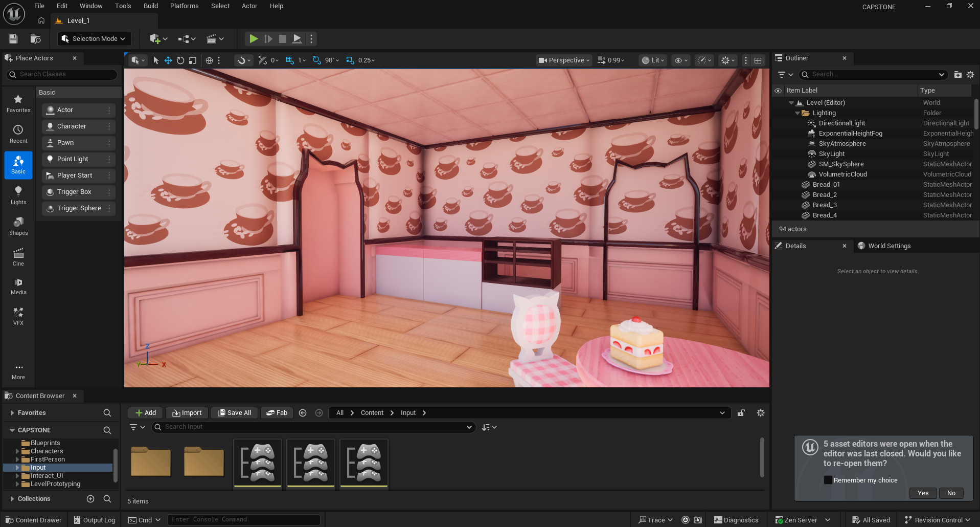Open the Content Drawer
The image size is (980, 527).
[x=33, y=520]
